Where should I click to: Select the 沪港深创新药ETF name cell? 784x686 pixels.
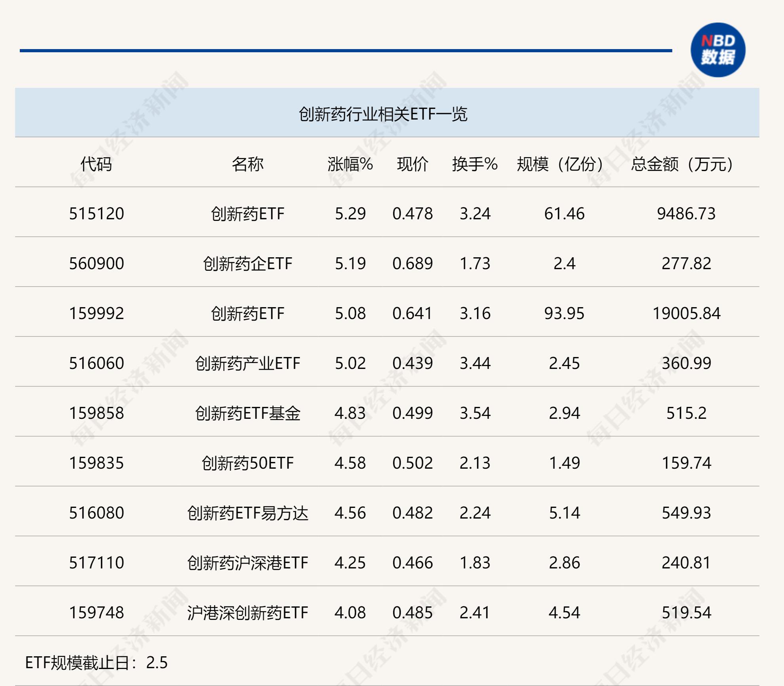click(x=247, y=613)
